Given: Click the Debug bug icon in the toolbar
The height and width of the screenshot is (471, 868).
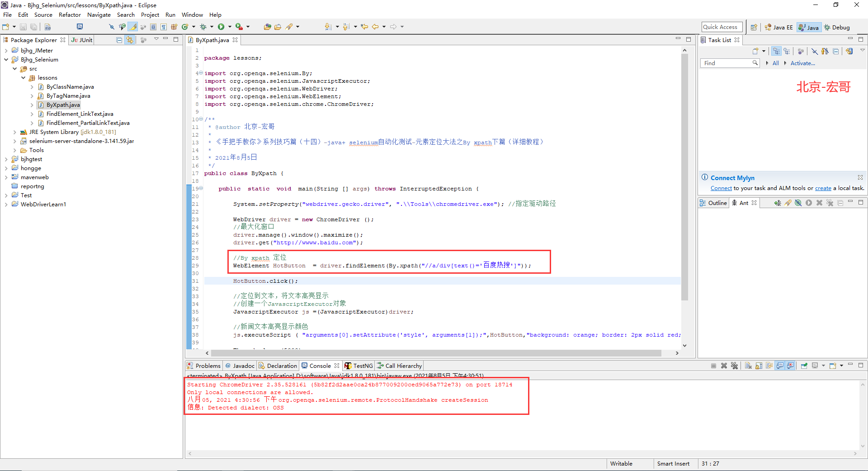Looking at the screenshot, I should (203, 27).
